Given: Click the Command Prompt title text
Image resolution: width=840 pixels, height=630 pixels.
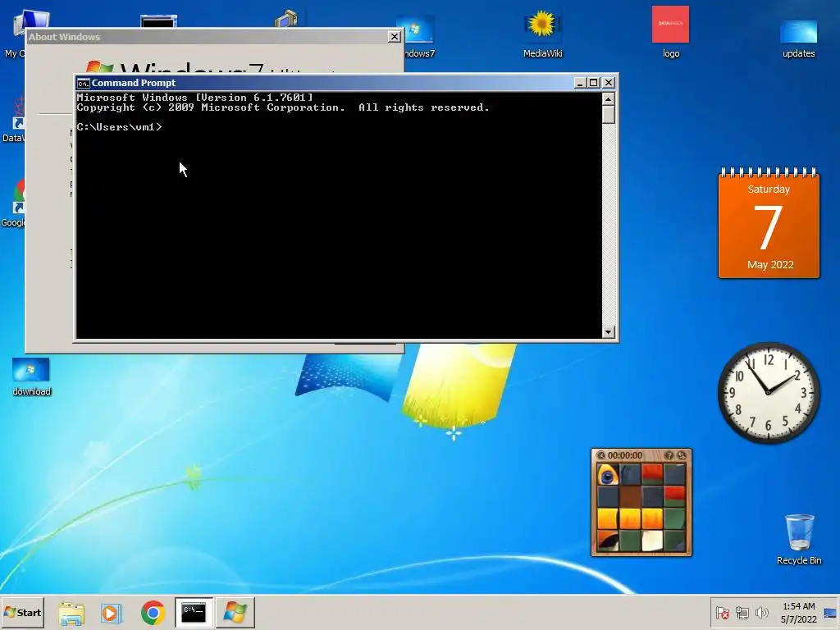Looking at the screenshot, I should tap(134, 83).
